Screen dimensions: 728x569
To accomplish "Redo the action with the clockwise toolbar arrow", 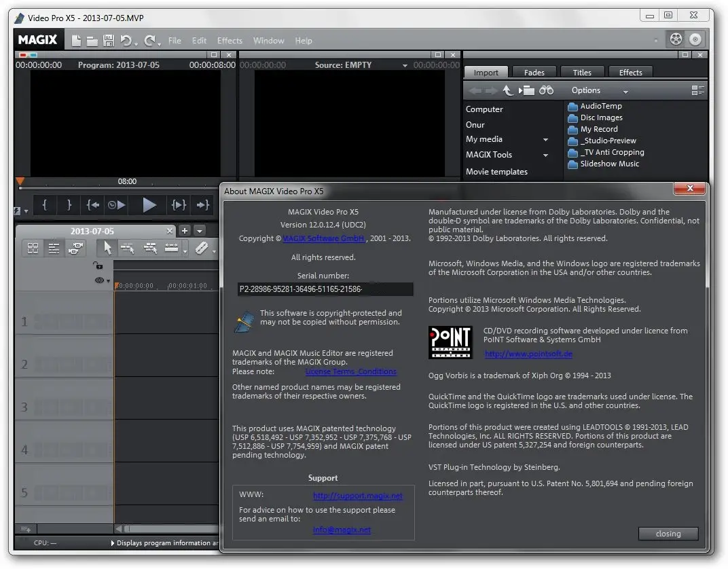I will click(150, 41).
